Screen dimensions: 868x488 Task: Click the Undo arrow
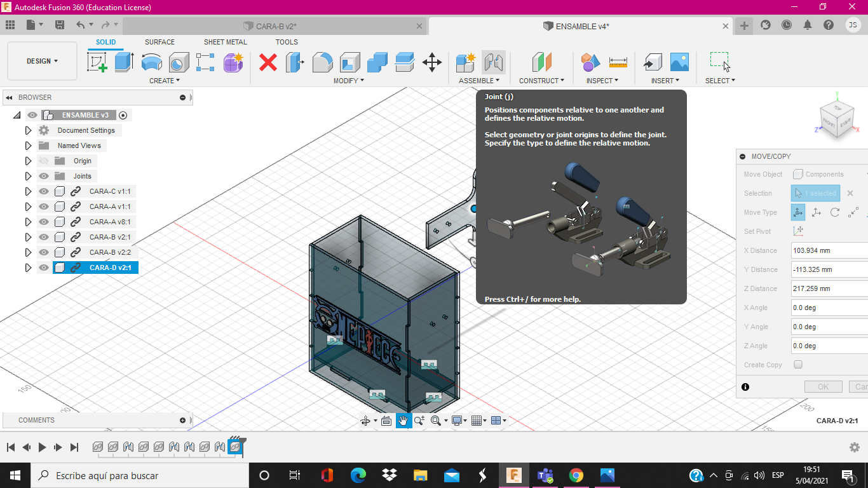pyautogui.click(x=80, y=25)
